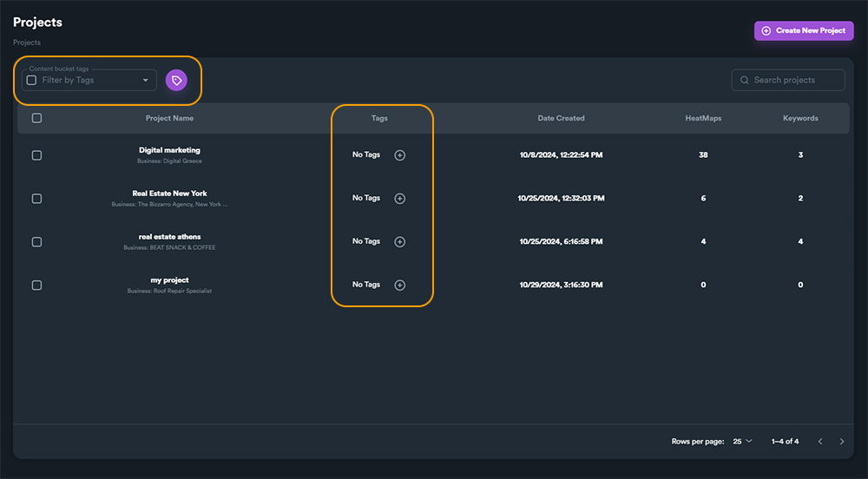Go to next page arrow
Image resolution: width=868 pixels, height=479 pixels.
coord(841,442)
